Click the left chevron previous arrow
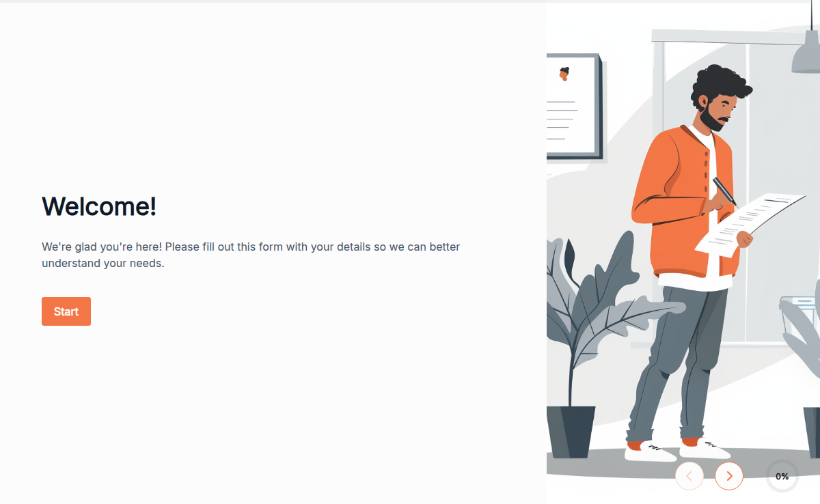This screenshot has height=504, width=820. 689,476
